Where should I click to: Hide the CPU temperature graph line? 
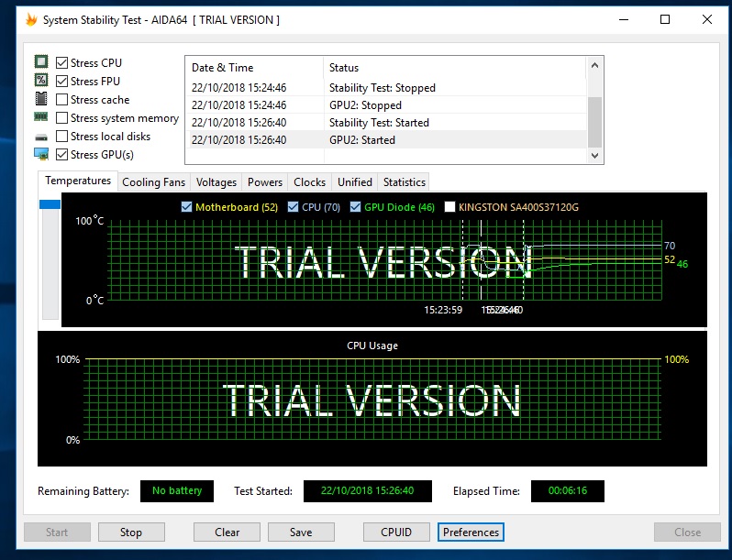[x=293, y=207]
